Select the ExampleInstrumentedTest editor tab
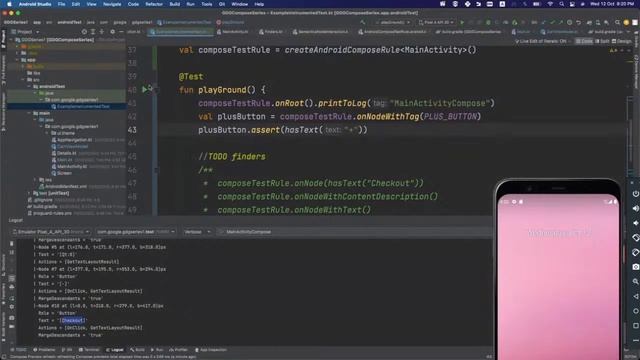Viewport: 640px width, 360px height. coord(181,32)
